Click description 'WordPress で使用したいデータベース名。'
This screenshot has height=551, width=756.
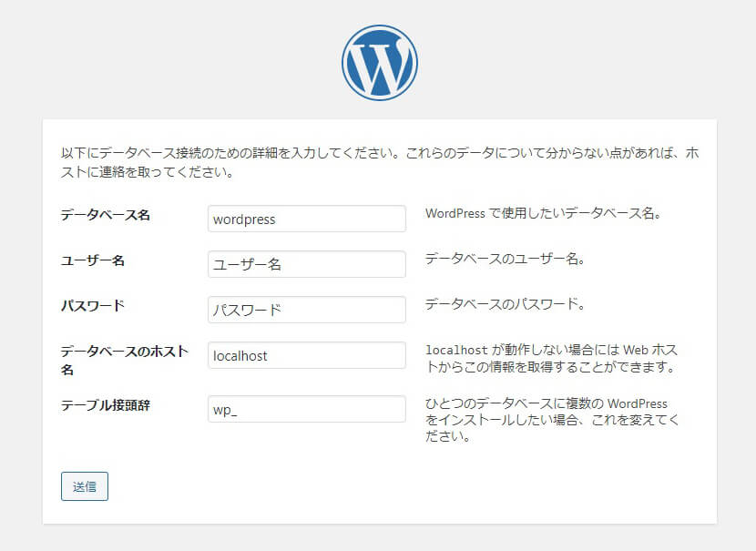click(544, 213)
